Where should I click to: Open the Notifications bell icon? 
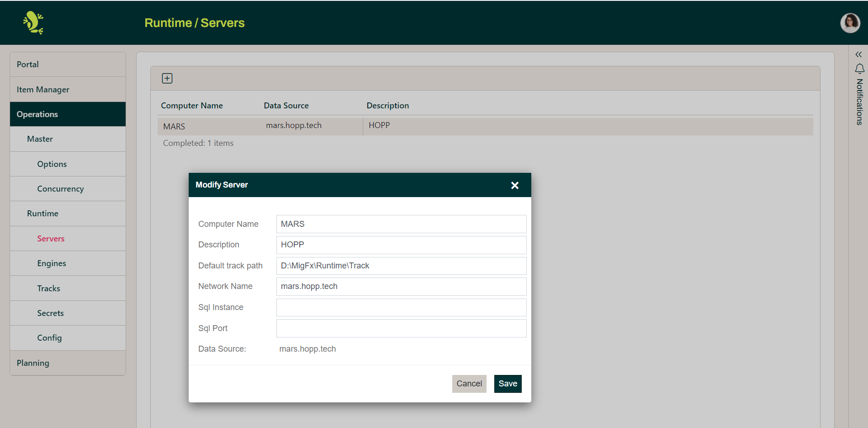pos(859,69)
